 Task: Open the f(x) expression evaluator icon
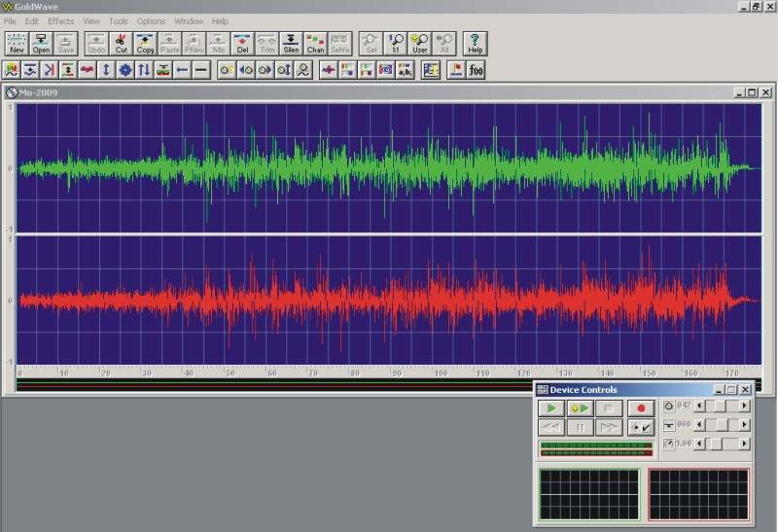pyautogui.click(x=476, y=70)
